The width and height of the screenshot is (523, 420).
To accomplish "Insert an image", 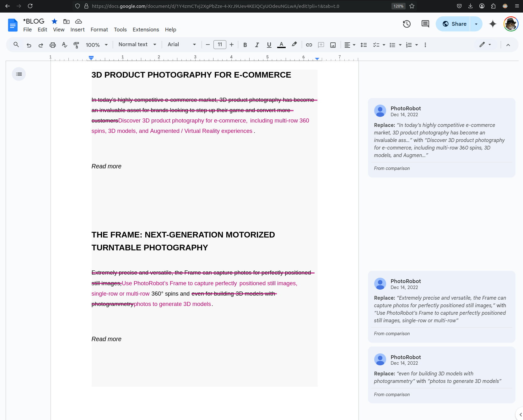I will 333,45.
